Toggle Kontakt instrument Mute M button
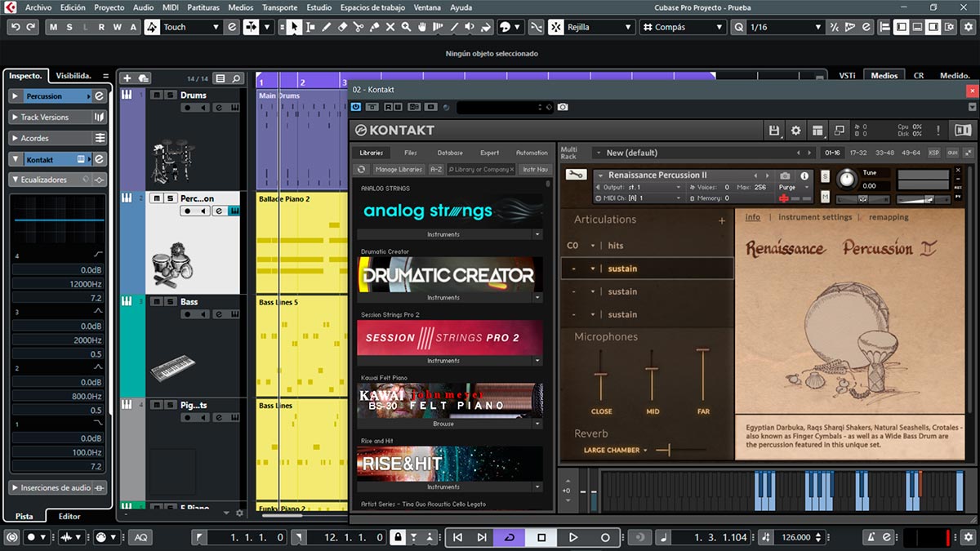This screenshot has width=980, height=551. 825,196
